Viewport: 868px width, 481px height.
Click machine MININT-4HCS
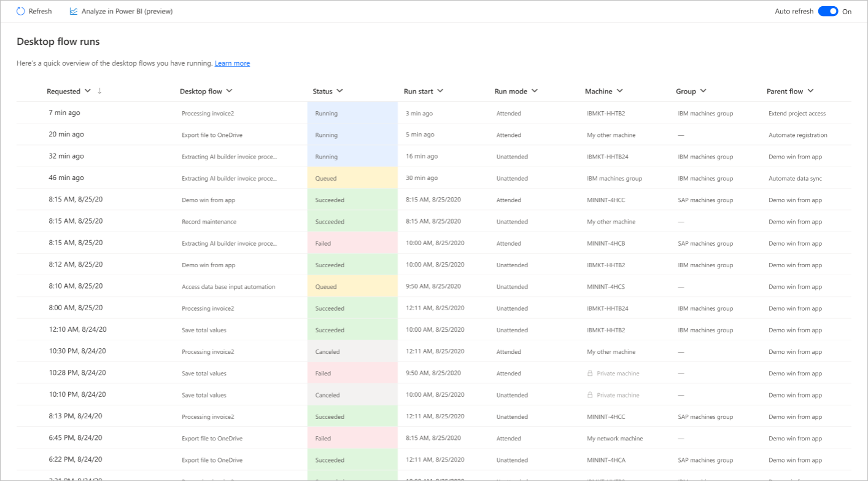point(606,287)
